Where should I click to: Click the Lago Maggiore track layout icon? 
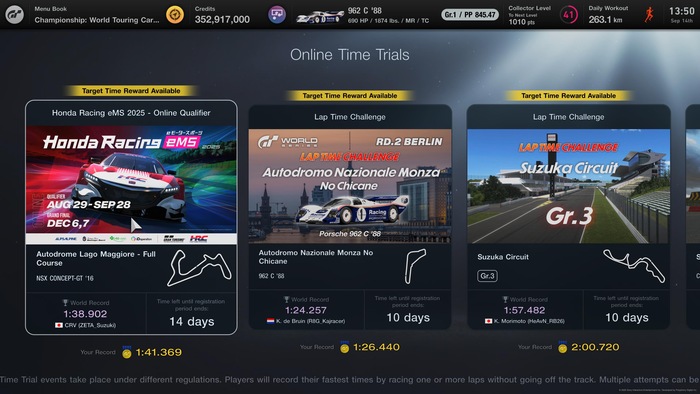pyautogui.click(x=199, y=268)
